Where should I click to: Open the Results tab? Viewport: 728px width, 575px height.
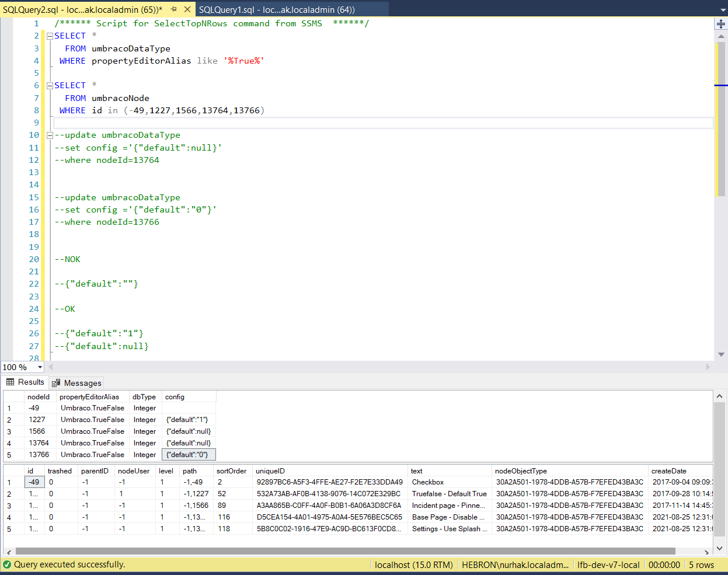tap(25, 382)
